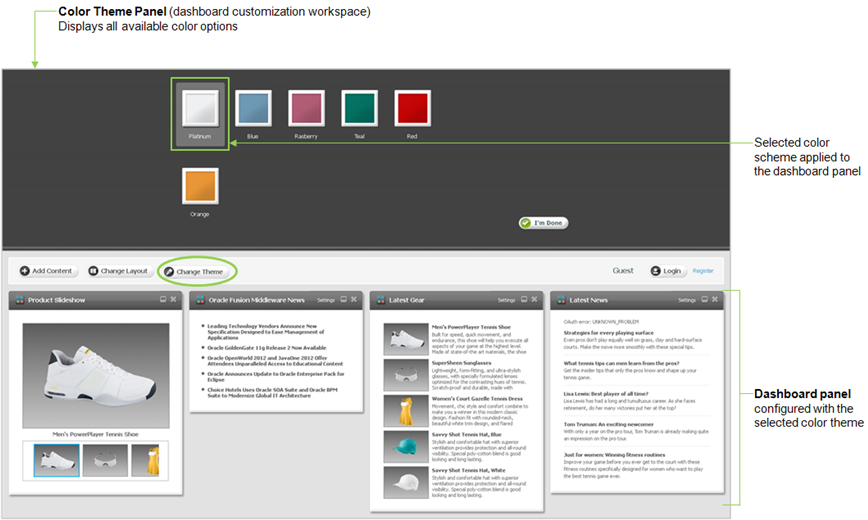Open the Register link
868x520 pixels.
tap(703, 271)
